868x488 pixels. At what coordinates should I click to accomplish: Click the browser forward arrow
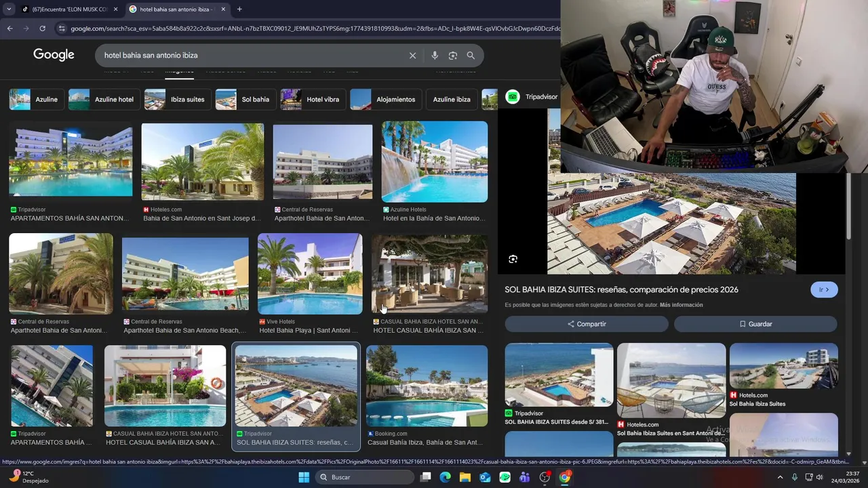pos(26,28)
